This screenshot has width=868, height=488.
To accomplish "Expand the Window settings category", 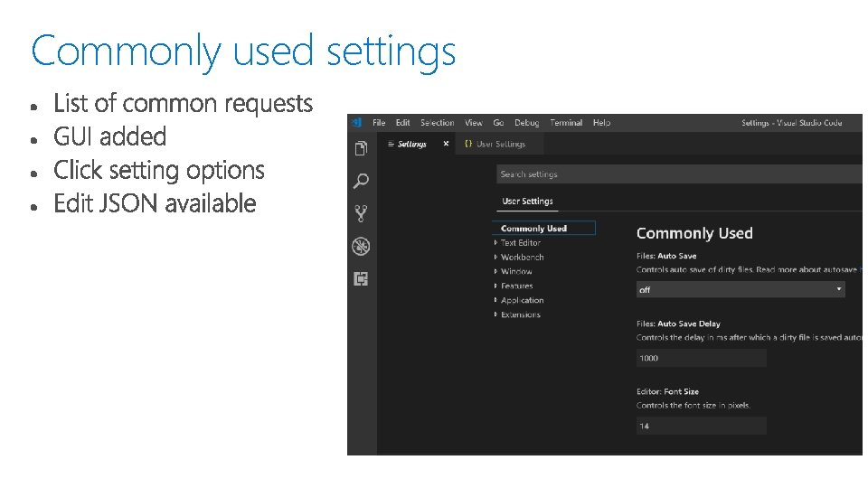I will (x=516, y=271).
